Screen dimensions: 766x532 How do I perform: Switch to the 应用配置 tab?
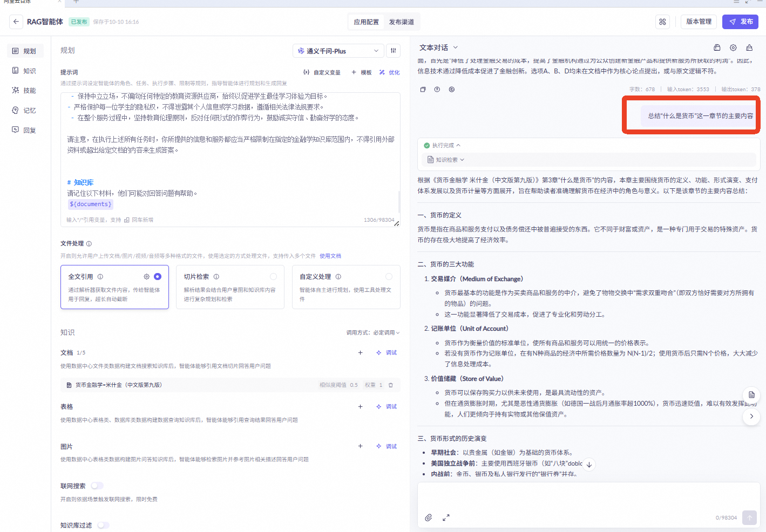coord(366,22)
